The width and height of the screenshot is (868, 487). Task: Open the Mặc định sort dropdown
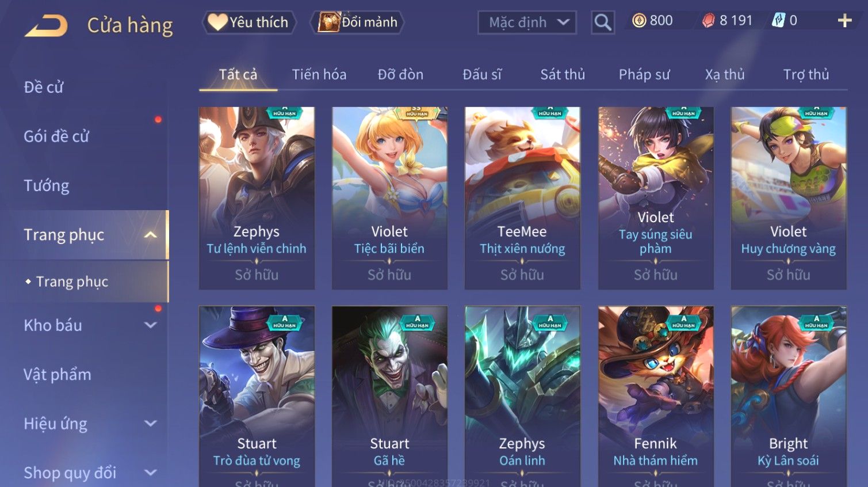pyautogui.click(x=527, y=22)
